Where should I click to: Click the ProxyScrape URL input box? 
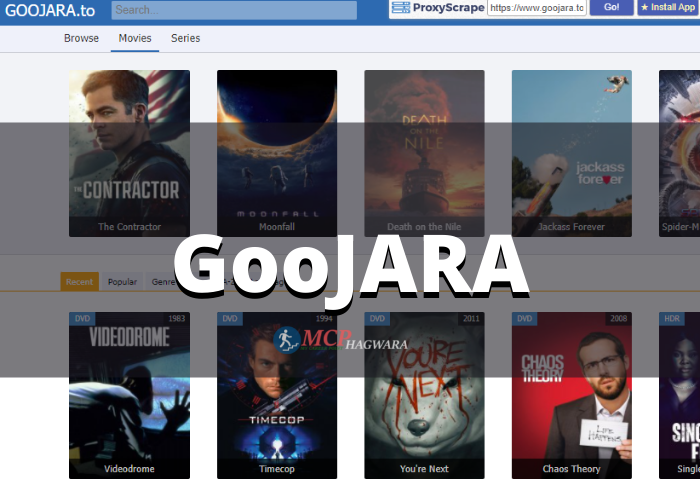click(537, 8)
